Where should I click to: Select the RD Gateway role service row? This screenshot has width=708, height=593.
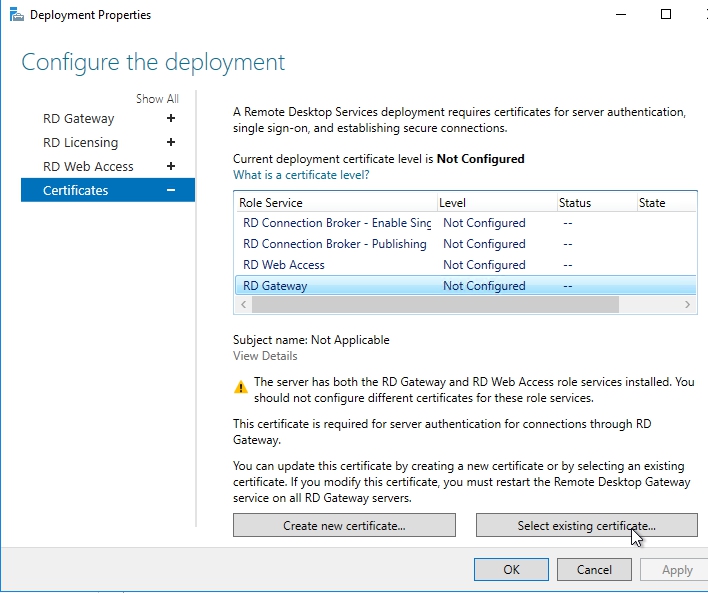[275, 286]
